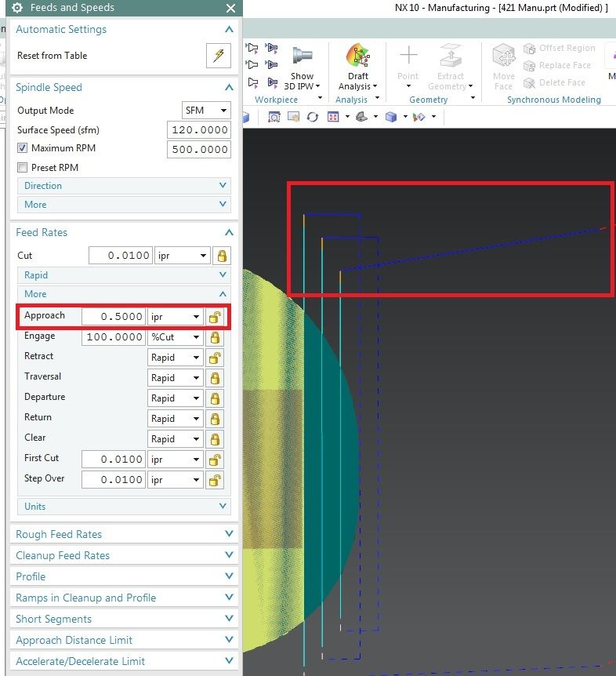
Task: Click the first workpiece tool icon in top row
Action: 253,48
